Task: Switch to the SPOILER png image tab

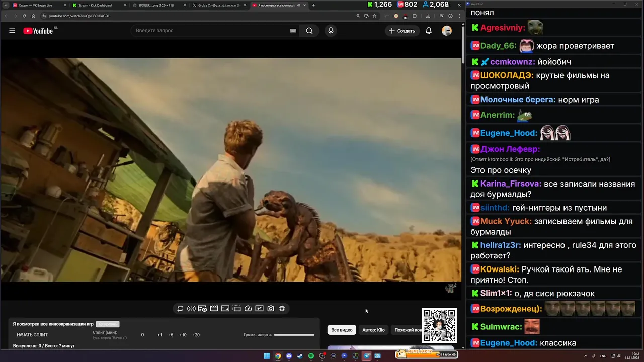Action: click(159, 5)
